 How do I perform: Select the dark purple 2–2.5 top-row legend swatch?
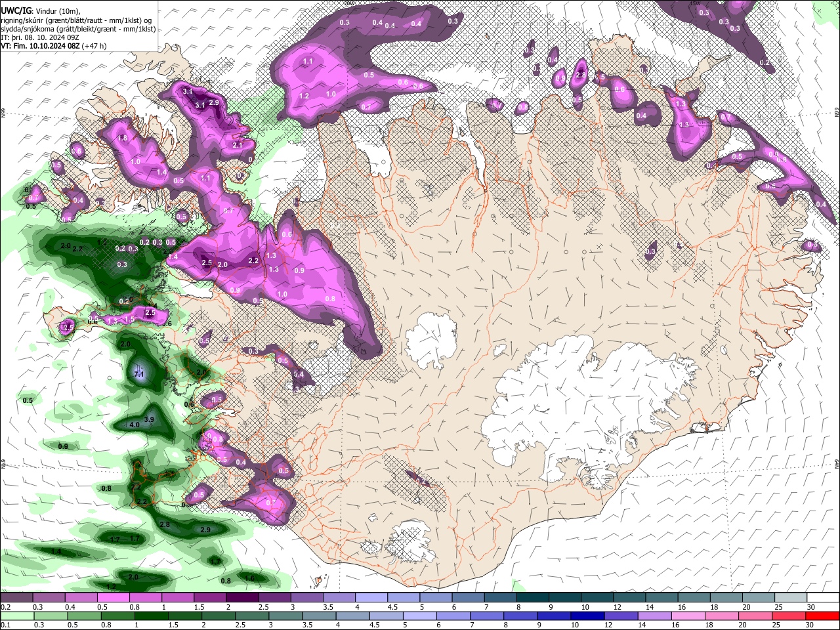click(x=242, y=598)
